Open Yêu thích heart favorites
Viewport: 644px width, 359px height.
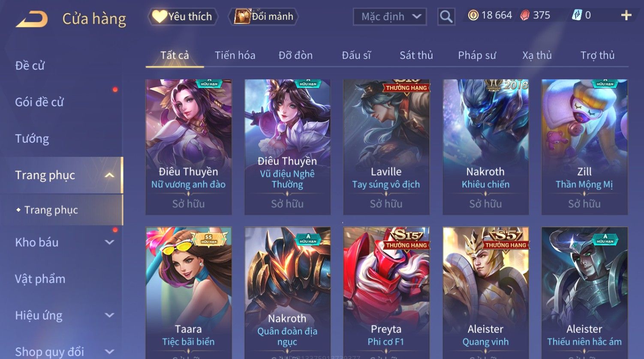pyautogui.click(x=183, y=17)
